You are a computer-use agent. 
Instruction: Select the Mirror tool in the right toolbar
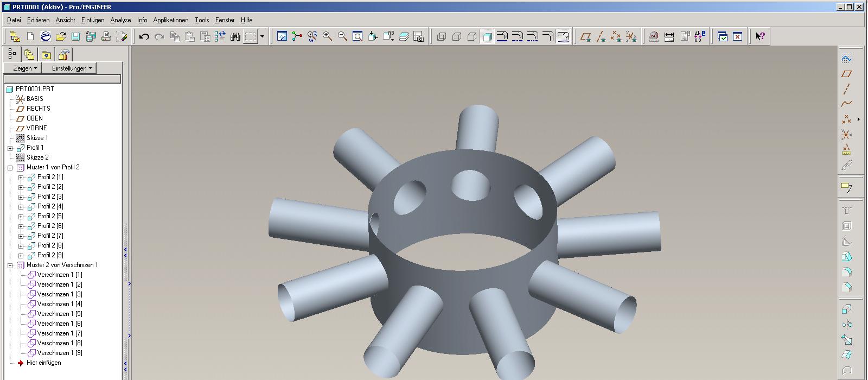846,325
